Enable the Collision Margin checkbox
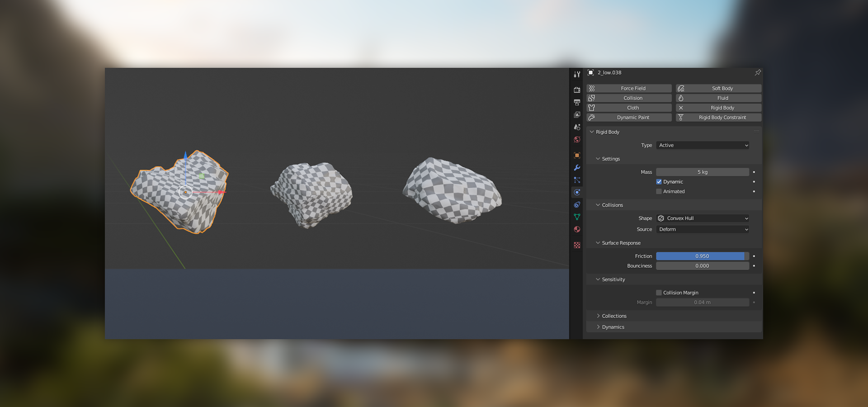868x407 pixels. (659, 293)
